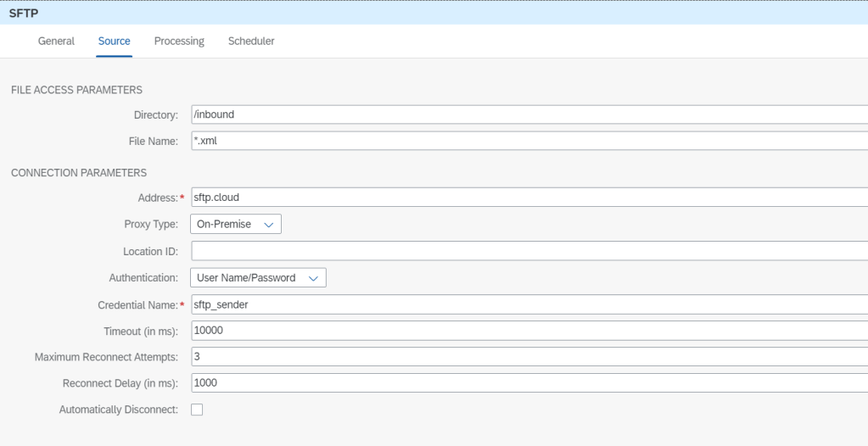Focus the Maximum Reconnect Attempts field
868x446 pixels.
(x=526, y=357)
